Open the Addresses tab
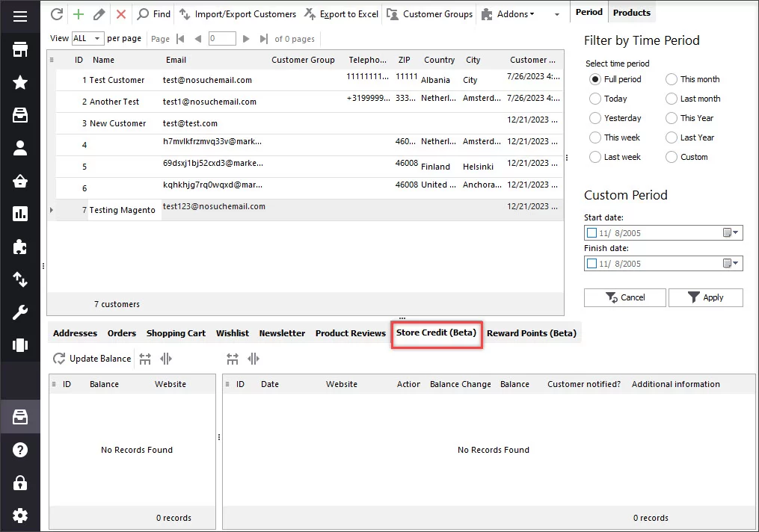 point(75,333)
